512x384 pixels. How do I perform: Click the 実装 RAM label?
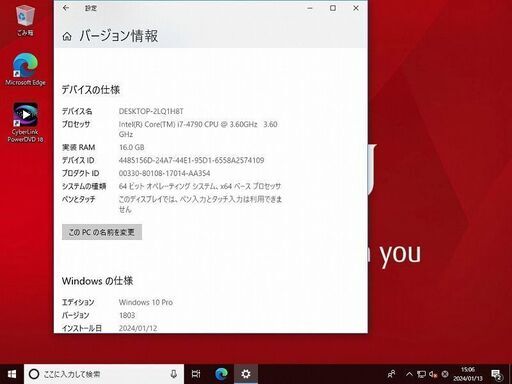tap(79, 147)
